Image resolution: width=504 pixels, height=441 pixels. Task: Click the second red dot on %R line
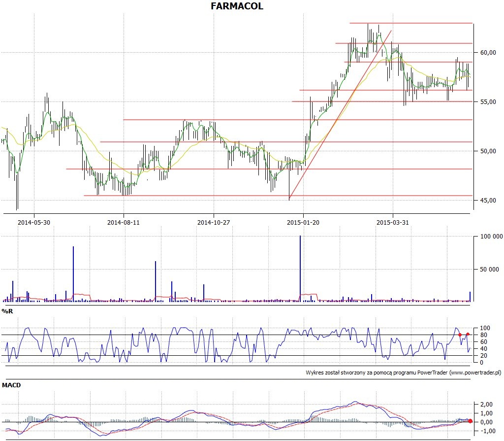pyautogui.click(x=468, y=335)
